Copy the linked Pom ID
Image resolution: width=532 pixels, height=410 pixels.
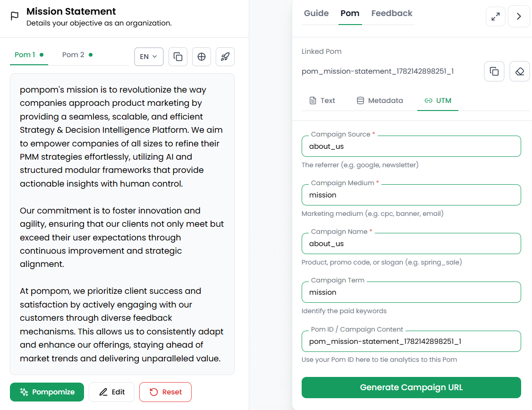[x=494, y=71]
